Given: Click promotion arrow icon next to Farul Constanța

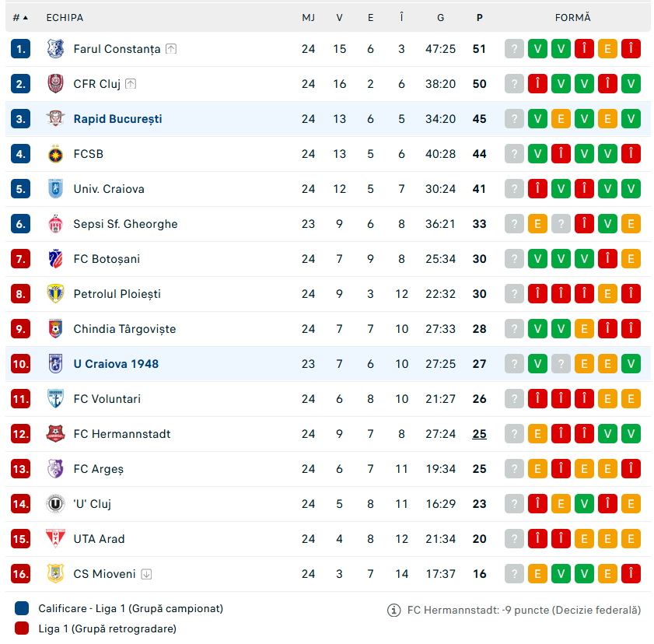Looking at the screenshot, I should tap(171, 49).
